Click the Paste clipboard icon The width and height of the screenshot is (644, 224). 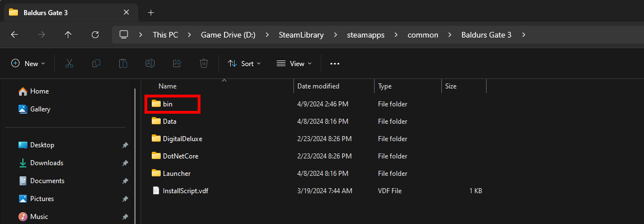[123, 63]
